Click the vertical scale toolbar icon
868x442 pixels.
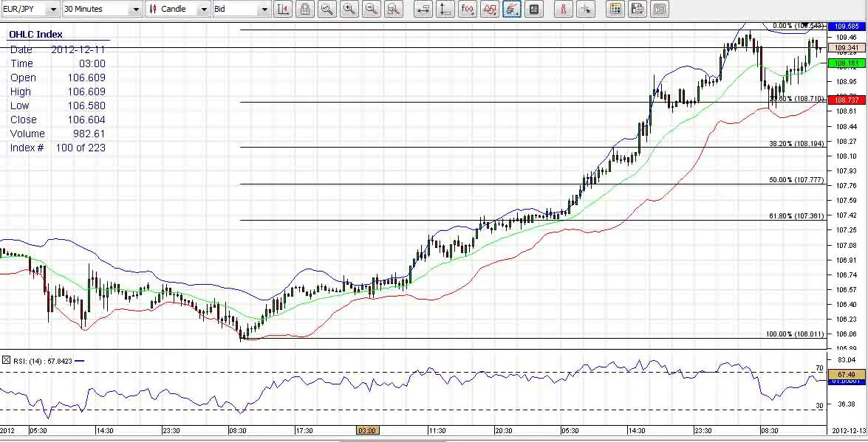pos(445,9)
